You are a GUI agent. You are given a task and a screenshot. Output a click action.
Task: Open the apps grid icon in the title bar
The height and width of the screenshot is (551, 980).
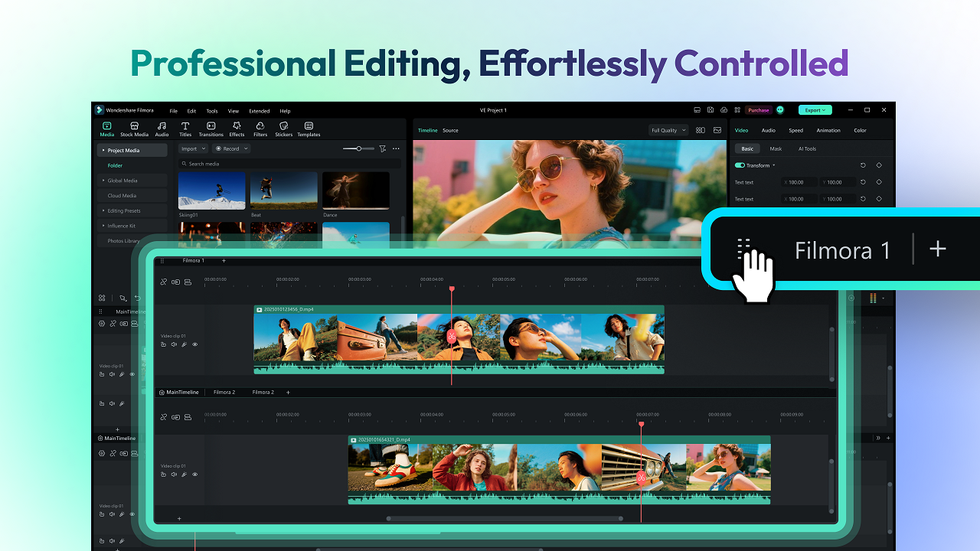click(x=737, y=110)
